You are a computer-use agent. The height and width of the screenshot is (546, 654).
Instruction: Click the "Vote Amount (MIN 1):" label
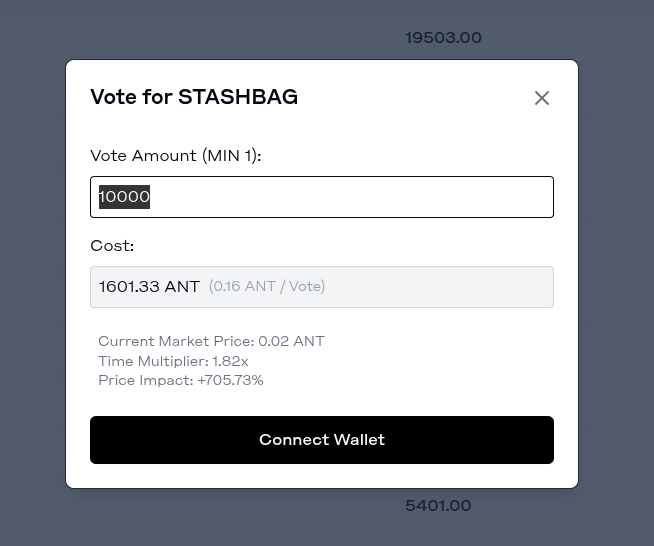coord(176,156)
